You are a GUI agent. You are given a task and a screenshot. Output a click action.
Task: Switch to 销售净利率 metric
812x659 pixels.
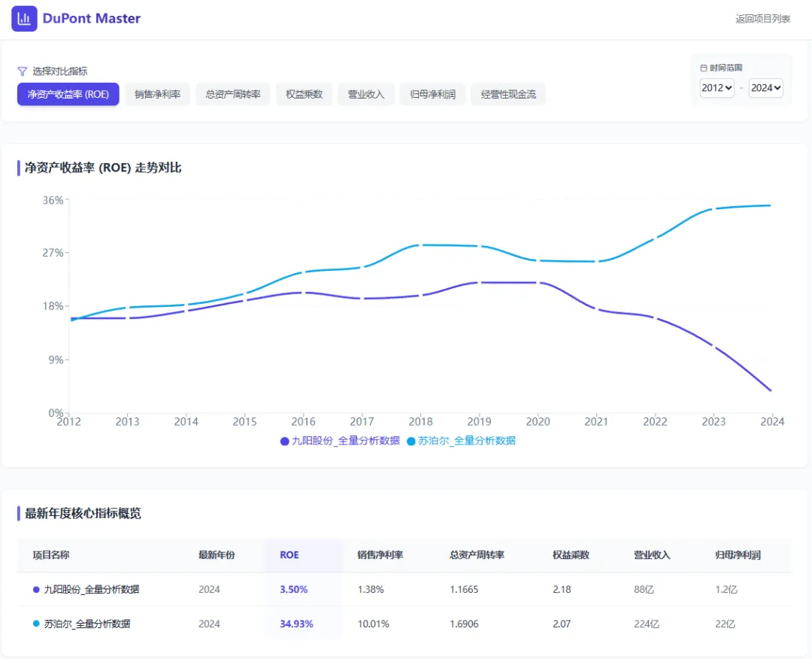[157, 94]
